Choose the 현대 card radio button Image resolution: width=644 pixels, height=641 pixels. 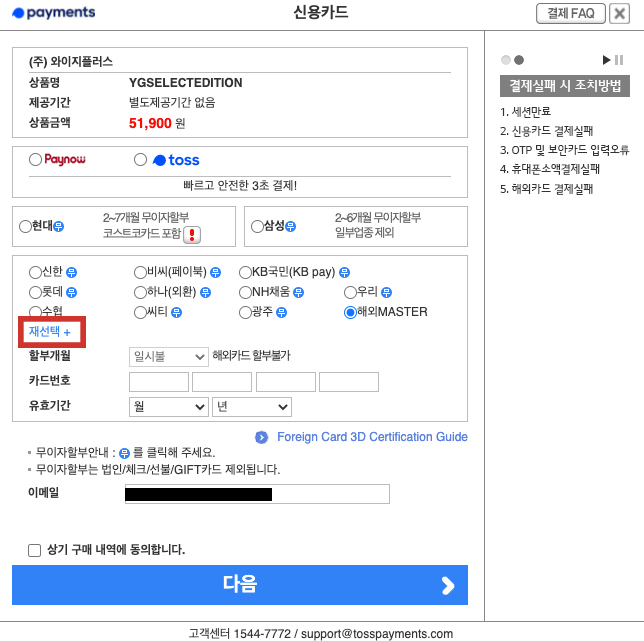[x=25, y=227]
